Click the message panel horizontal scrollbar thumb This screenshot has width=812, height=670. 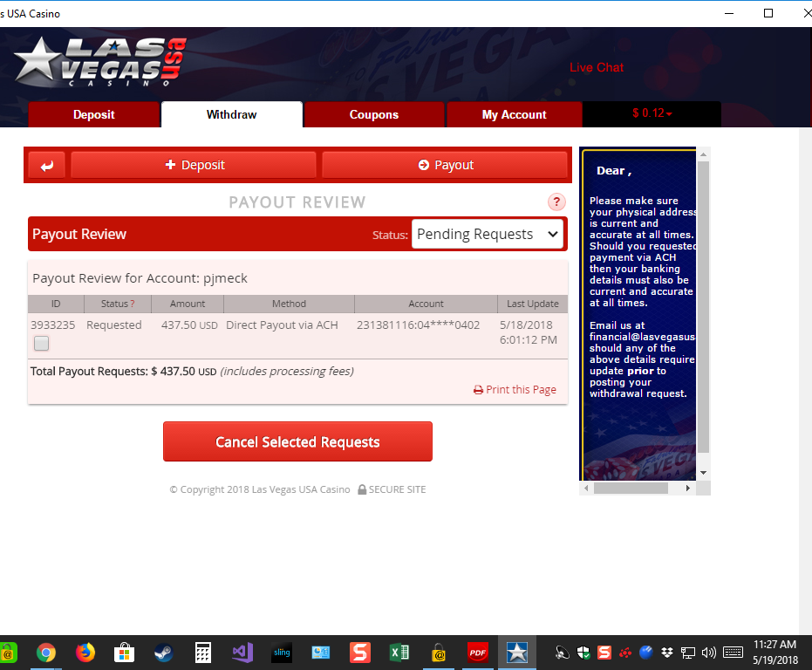click(631, 489)
